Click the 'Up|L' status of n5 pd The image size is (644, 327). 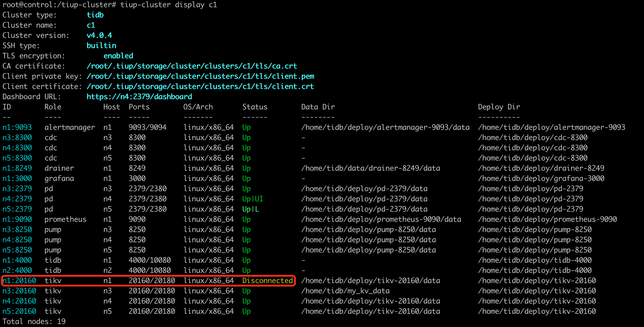coord(251,209)
